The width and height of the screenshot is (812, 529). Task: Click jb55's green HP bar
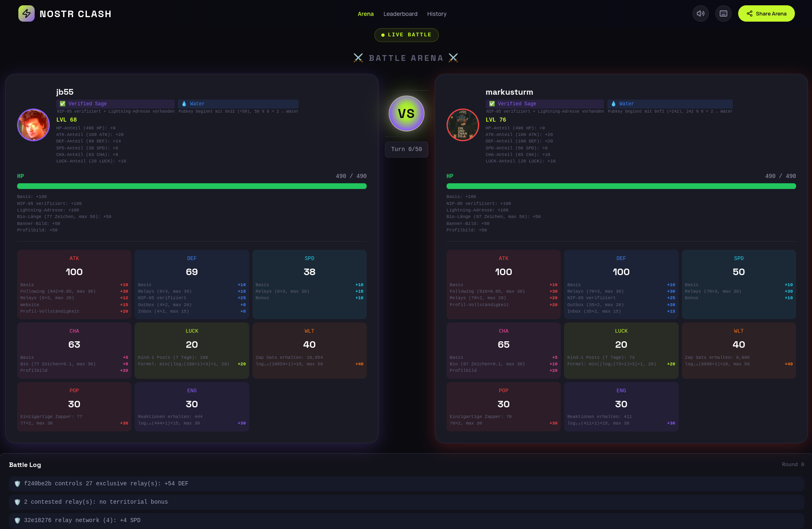pyautogui.click(x=192, y=186)
